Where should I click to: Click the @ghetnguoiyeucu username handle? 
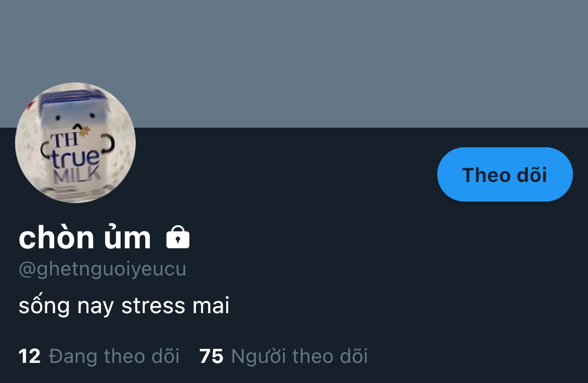point(103,269)
